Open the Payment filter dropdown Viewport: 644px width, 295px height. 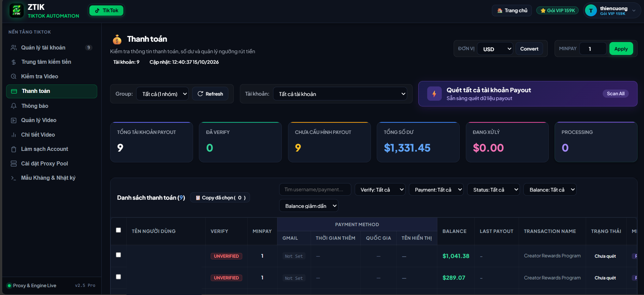coord(436,190)
